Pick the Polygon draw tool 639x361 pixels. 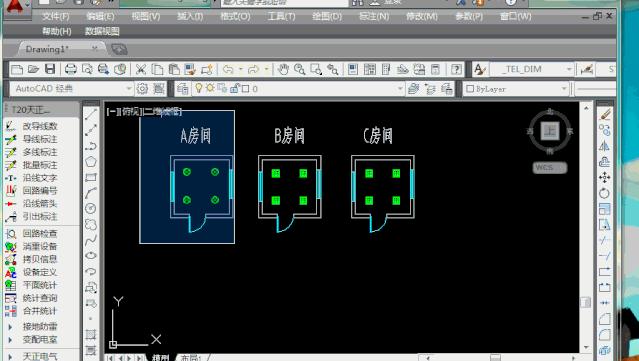[91, 162]
